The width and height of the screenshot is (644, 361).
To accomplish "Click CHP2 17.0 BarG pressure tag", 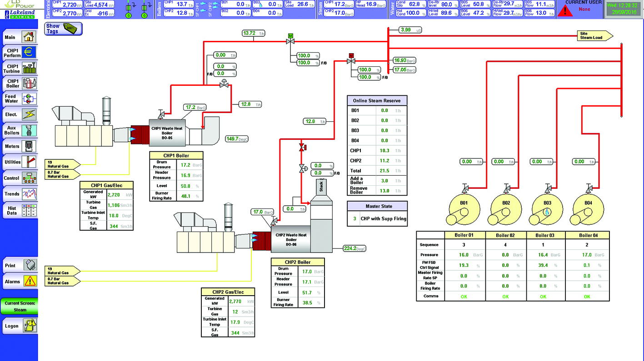I will click(x=262, y=212).
